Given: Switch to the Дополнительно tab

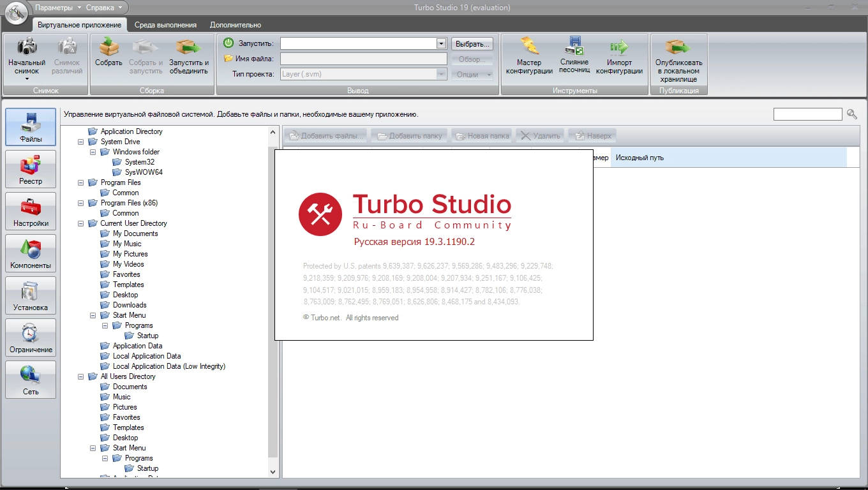Looking at the screenshot, I should (236, 25).
